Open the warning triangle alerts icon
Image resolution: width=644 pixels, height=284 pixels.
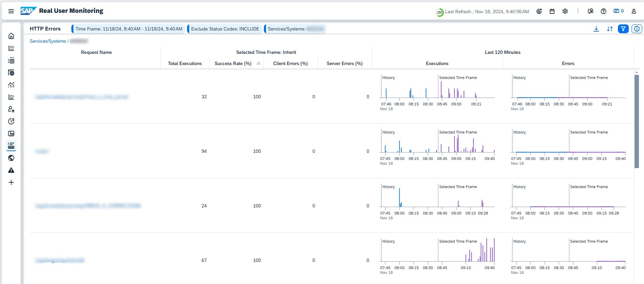pyautogui.click(x=11, y=170)
